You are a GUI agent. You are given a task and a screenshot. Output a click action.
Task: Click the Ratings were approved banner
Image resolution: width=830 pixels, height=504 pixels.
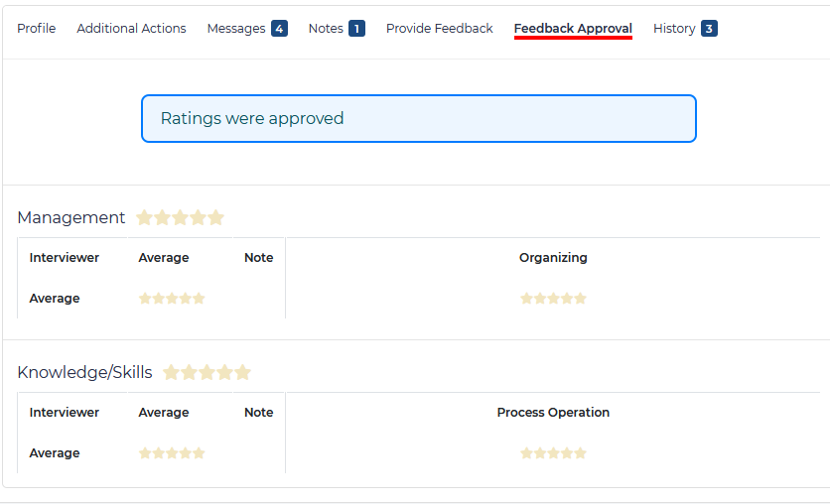pos(418,119)
